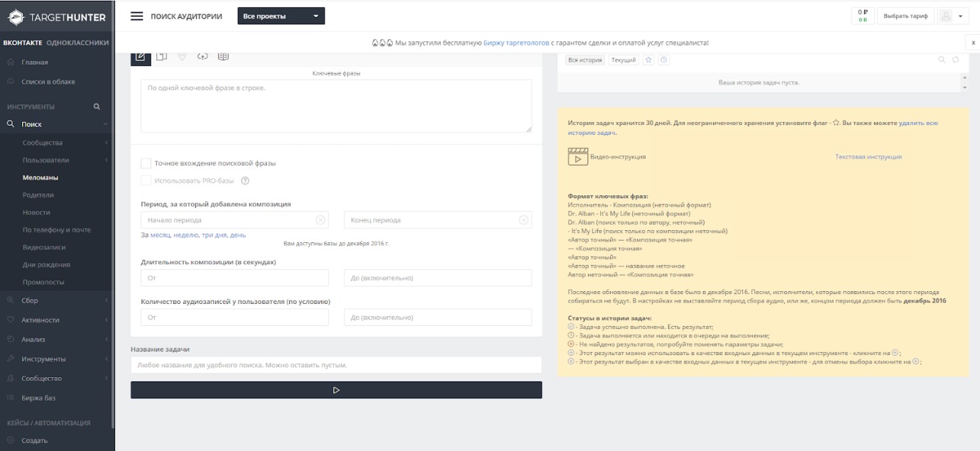Screen dimensions: 980x451
Task: Open the Текстовая инструкция link
Action: (869, 157)
